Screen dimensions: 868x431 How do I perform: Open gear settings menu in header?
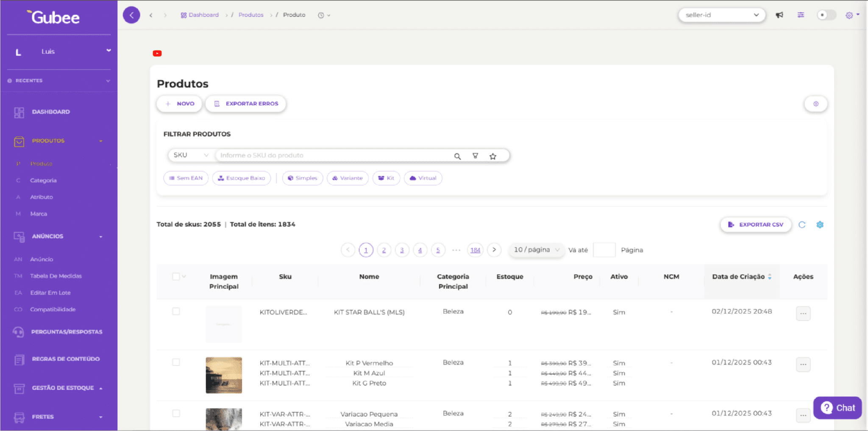coord(852,15)
